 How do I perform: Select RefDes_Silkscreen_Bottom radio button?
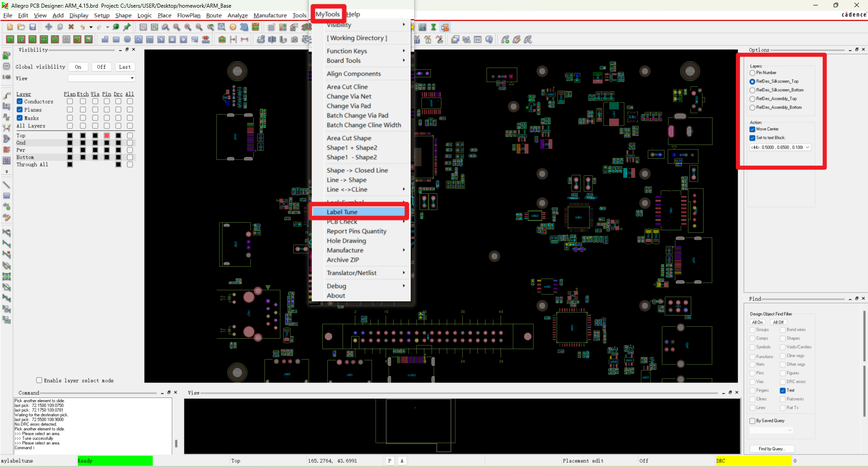pos(752,90)
